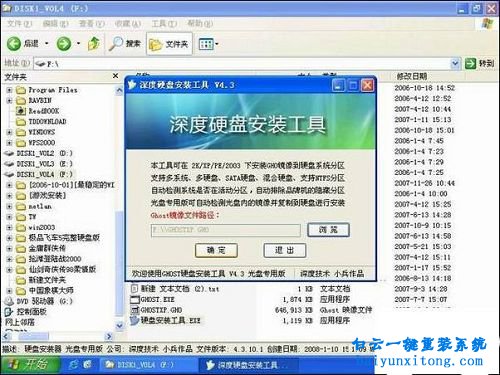Screen dimensions: 500x375
Task: Select the 新建 文本文档 (2).txt file icon
Action: coord(134,289)
